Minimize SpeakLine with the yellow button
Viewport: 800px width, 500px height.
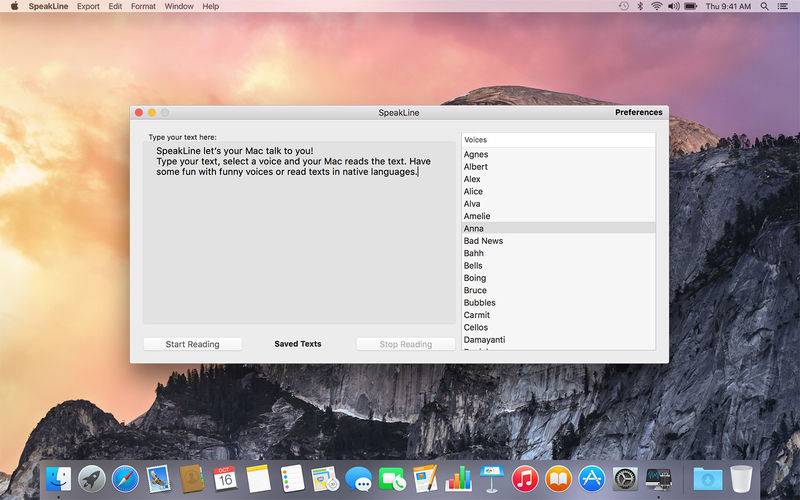152,112
